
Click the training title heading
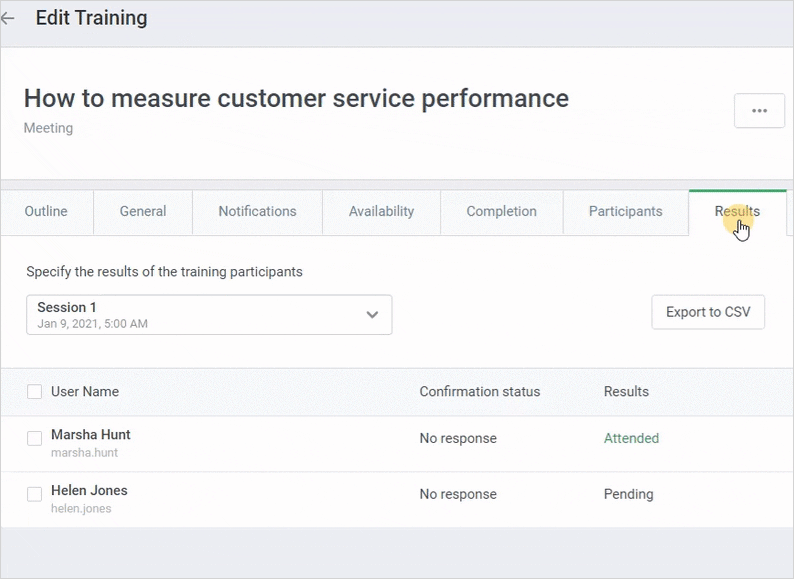[x=296, y=98]
